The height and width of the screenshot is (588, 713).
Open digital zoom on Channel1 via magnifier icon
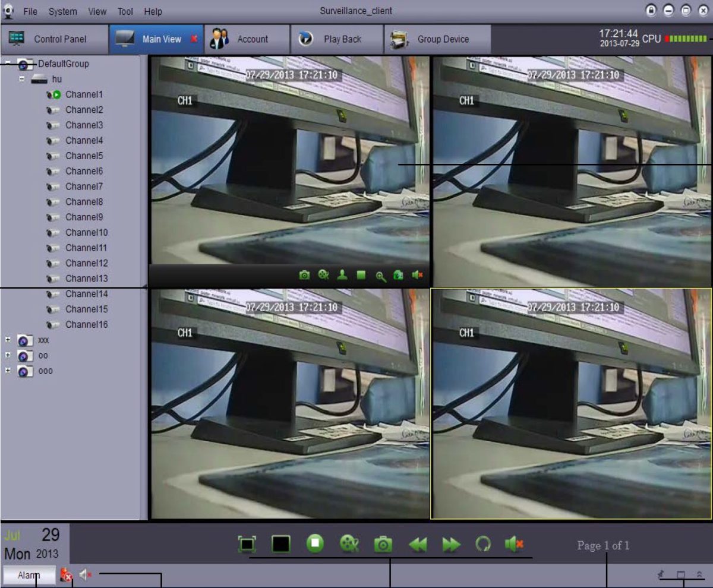pyautogui.click(x=381, y=275)
